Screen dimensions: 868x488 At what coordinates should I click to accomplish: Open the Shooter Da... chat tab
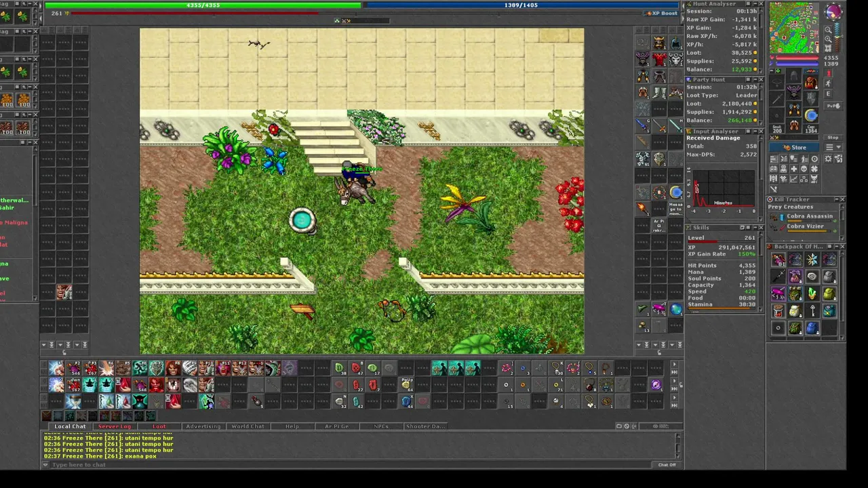point(425,426)
